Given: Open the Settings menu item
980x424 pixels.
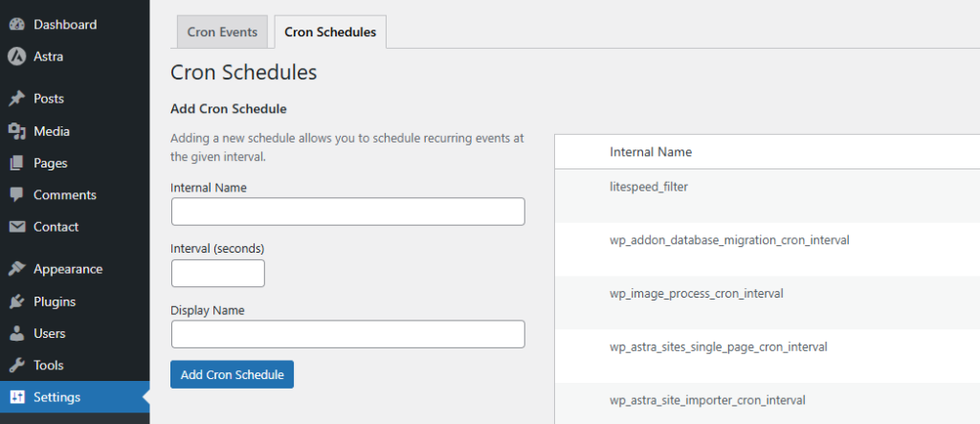Looking at the screenshot, I should point(57,397).
